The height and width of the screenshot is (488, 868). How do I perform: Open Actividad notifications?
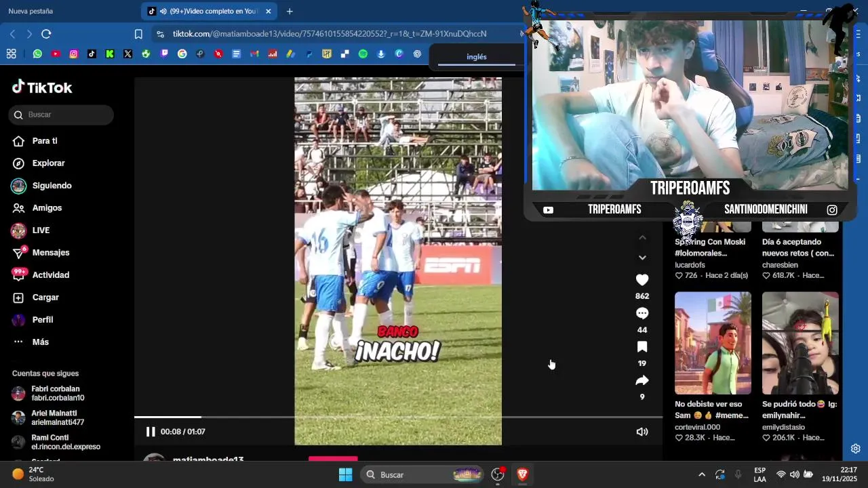click(x=51, y=275)
